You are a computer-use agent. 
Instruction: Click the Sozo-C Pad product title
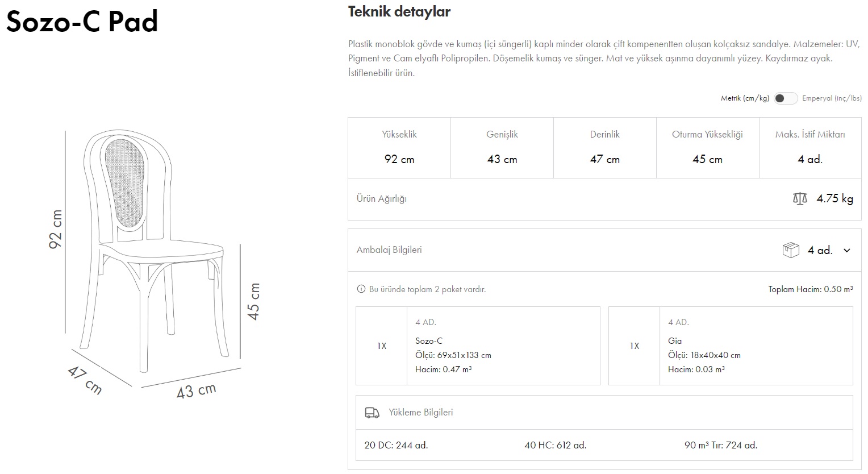82,22
